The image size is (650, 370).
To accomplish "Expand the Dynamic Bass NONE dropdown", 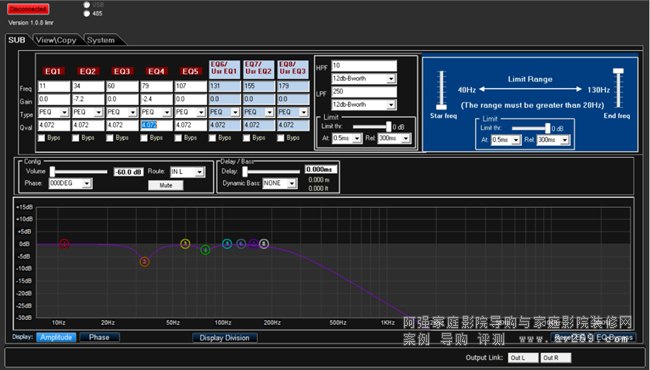I will point(280,183).
